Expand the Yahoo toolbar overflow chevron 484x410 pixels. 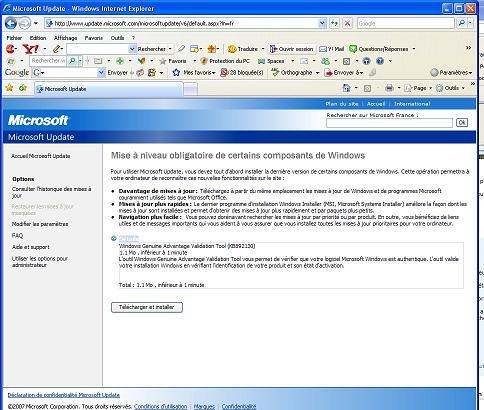coord(468,48)
